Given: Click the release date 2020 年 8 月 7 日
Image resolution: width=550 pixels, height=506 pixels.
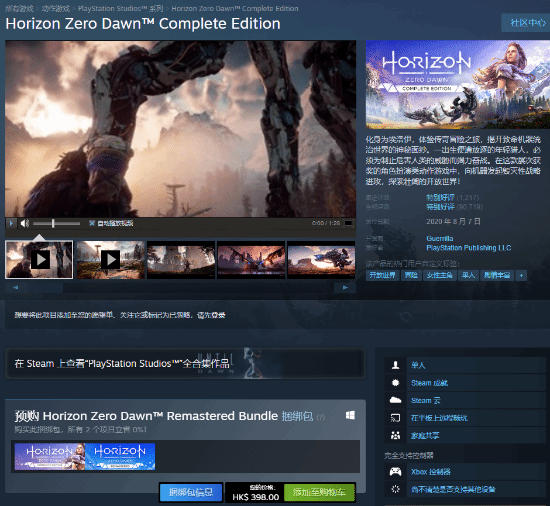Looking at the screenshot, I should point(453,222).
